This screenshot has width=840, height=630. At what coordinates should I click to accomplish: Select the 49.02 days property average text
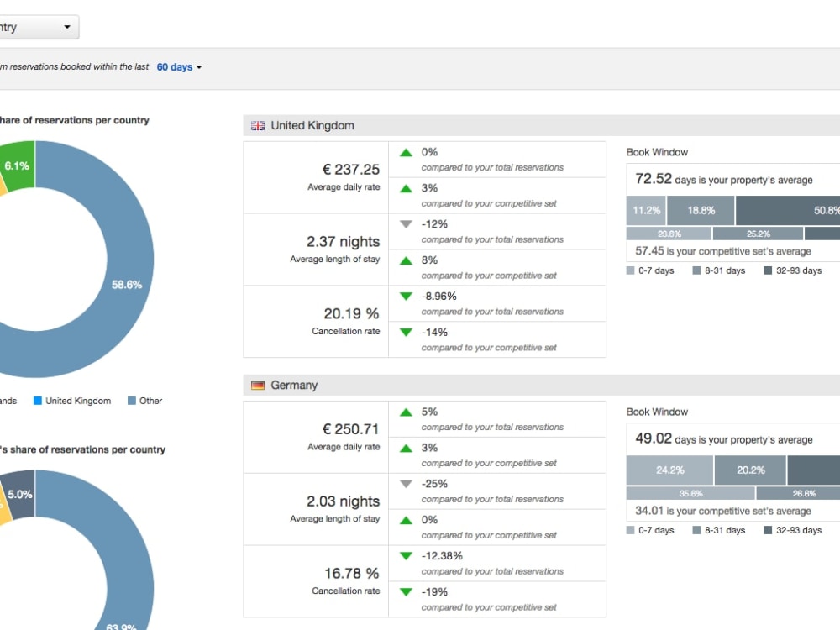click(x=724, y=438)
